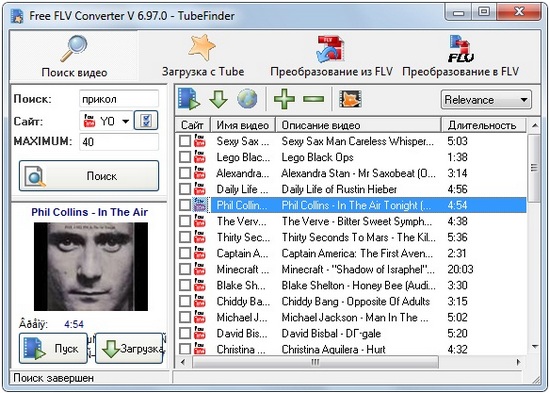
Task: Check the David Bisbal row checkbox
Action: (x=185, y=333)
